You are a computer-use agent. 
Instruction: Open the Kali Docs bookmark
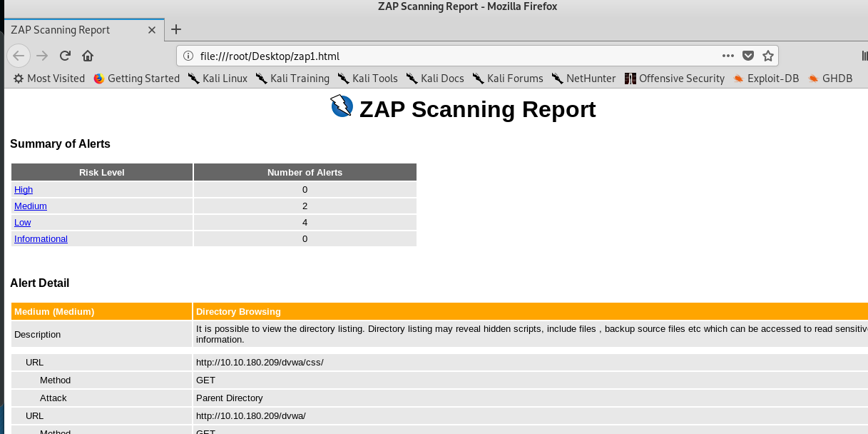click(435, 79)
